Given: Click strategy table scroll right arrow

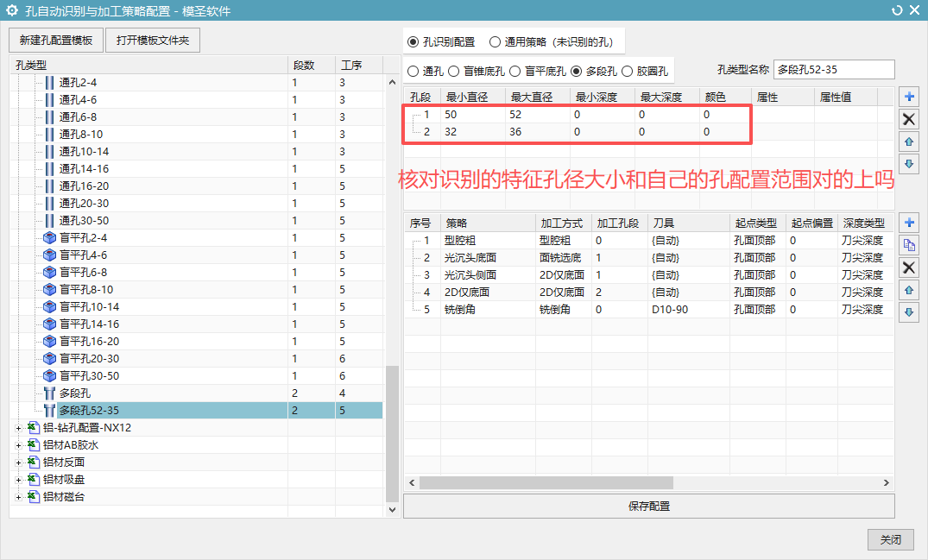Looking at the screenshot, I should pos(886,482).
